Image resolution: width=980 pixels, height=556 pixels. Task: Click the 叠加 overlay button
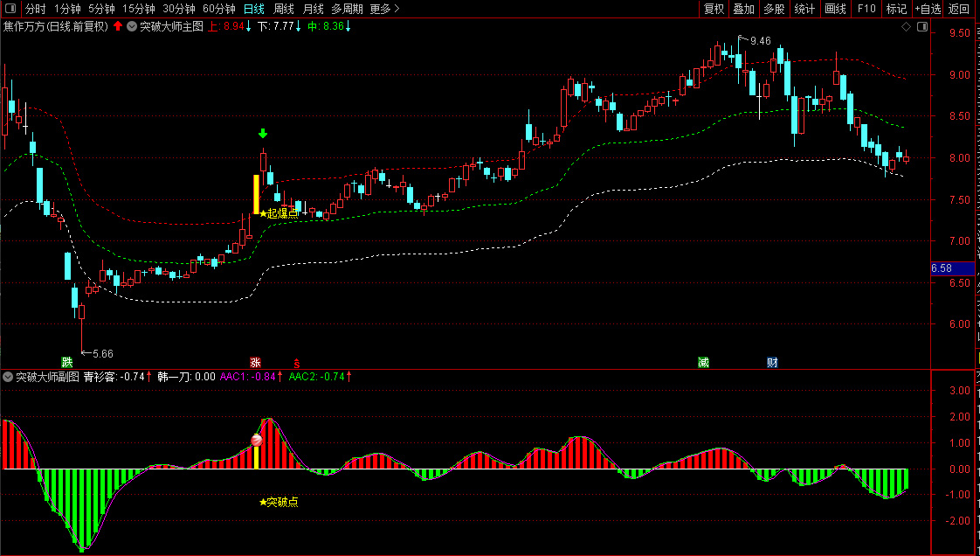[x=744, y=9]
